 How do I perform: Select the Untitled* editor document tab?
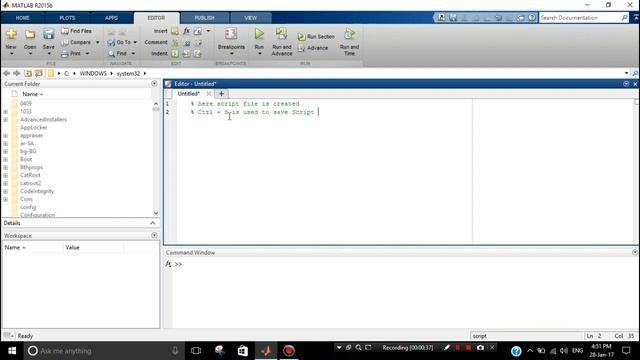[x=188, y=94]
